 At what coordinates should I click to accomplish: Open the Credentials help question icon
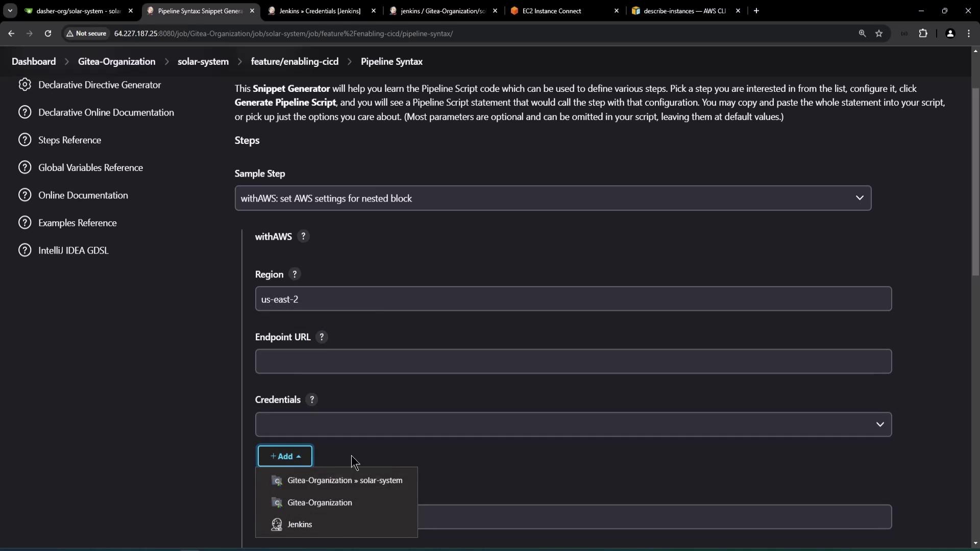[312, 400]
